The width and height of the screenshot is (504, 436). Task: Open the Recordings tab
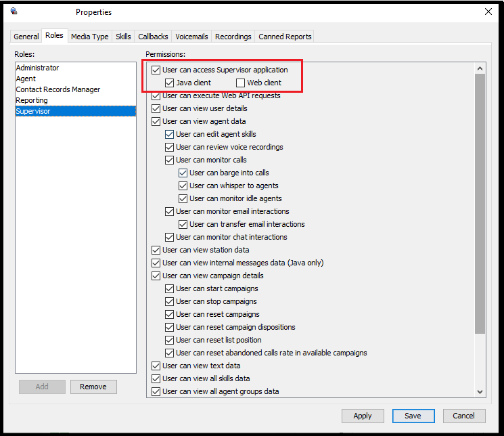[x=233, y=37]
